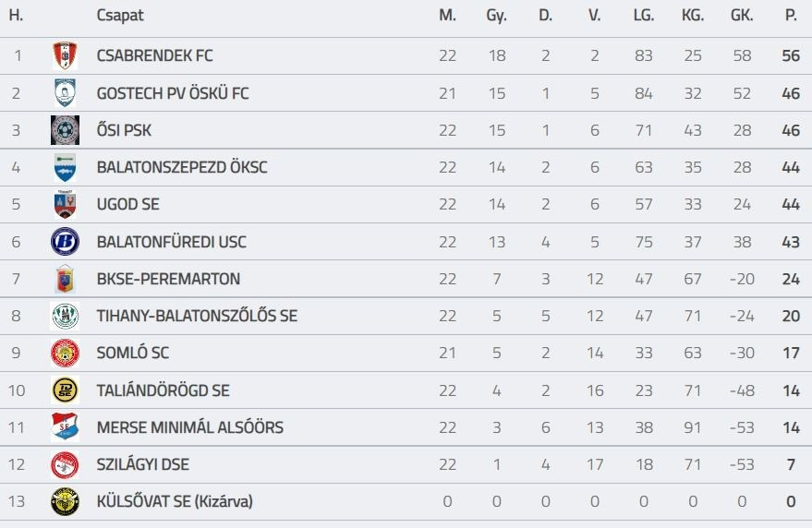The image size is (812, 528).
Task: Click the Balatonfüredi USC blue logo
Action: [65, 242]
